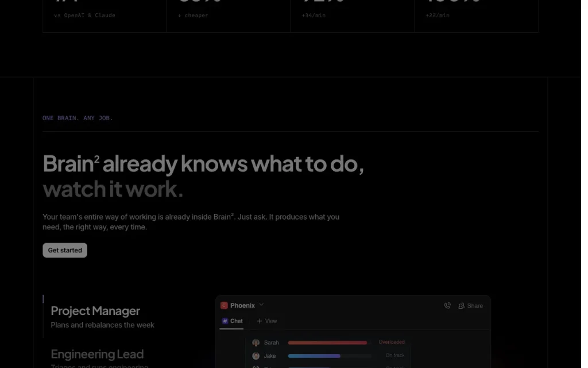Start a call with the phone icon

click(x=447, y=306)
